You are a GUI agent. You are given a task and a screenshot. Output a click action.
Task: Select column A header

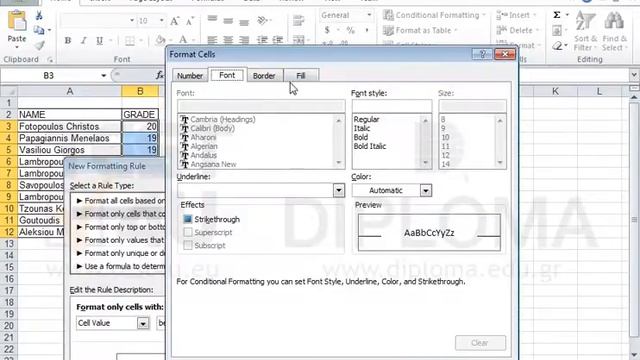tap(69, 91)
